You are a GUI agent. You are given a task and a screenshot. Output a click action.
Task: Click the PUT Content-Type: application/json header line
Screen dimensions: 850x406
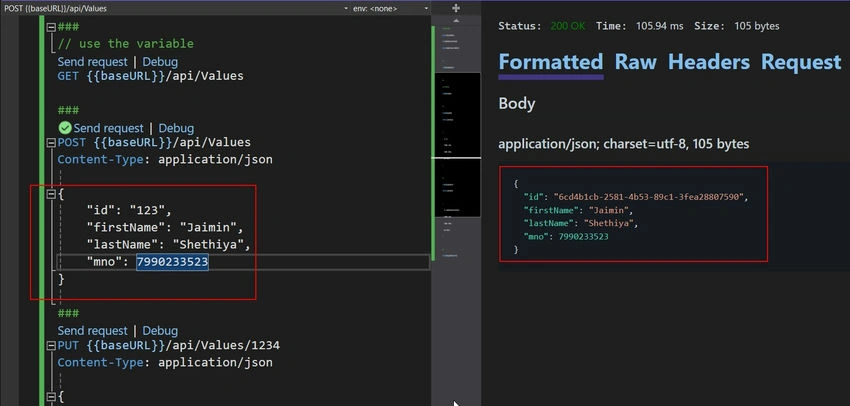click(165, 363)
